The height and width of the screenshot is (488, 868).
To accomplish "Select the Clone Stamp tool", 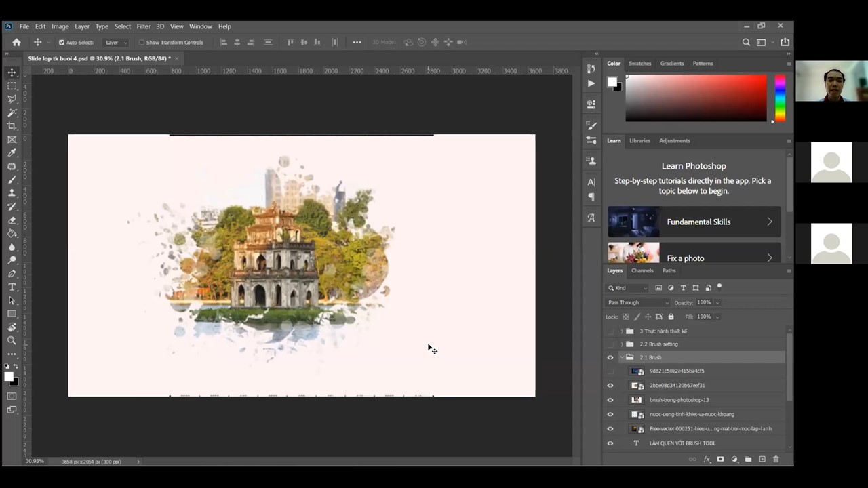I will [x=12, y=193].
